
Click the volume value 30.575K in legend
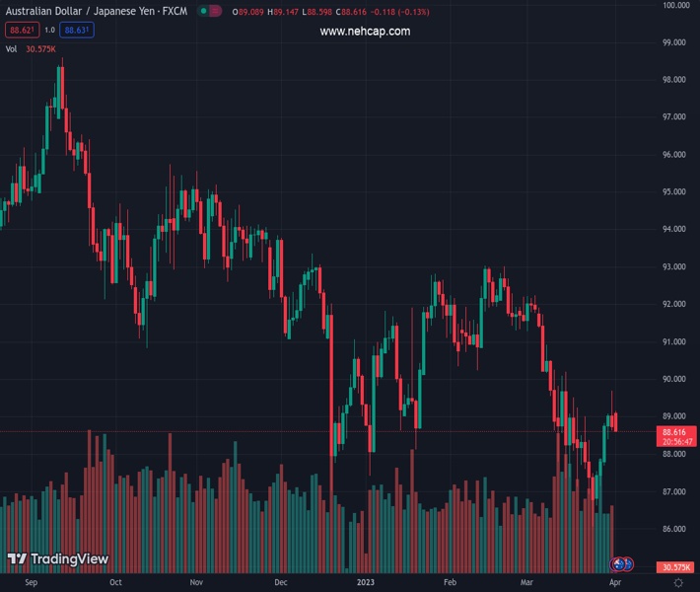click(x=41, y=48)
